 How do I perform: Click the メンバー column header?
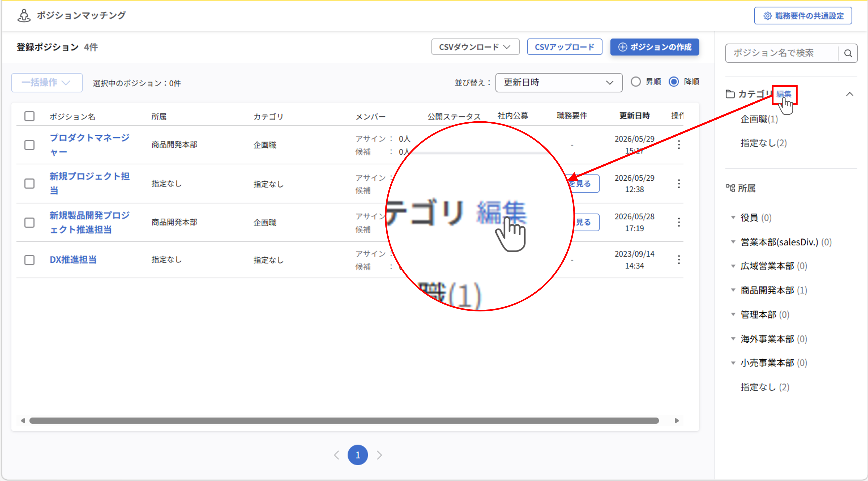click(x=370, y=117)
